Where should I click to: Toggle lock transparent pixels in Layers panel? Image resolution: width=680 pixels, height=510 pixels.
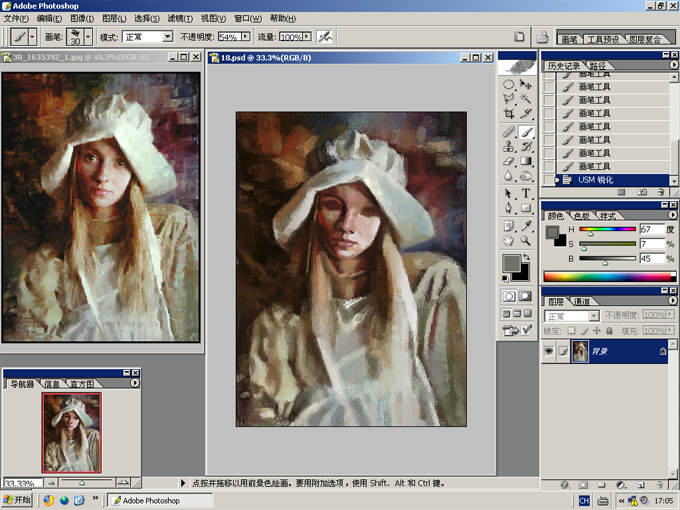pyautogui.click(x=572, y=330)
